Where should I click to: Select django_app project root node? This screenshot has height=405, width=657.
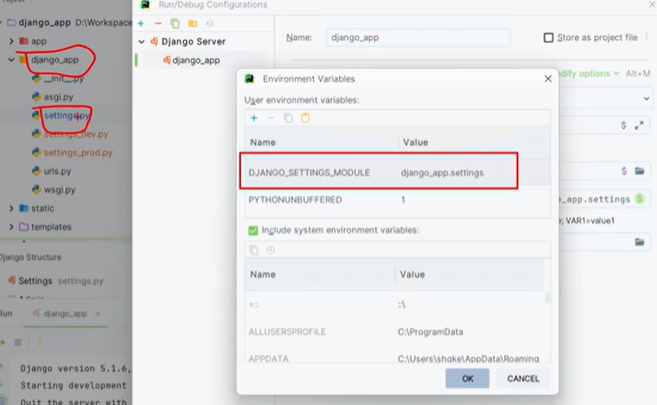[44, 23]
